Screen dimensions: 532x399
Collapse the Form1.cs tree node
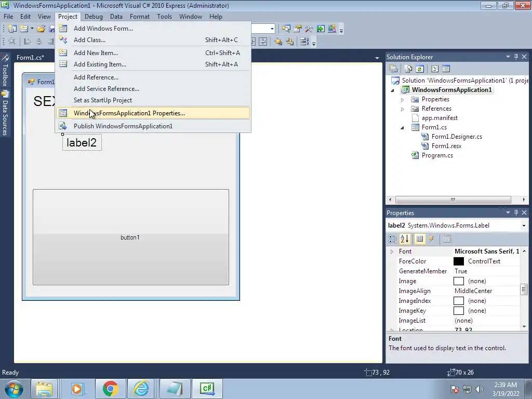tap(403, 128)
